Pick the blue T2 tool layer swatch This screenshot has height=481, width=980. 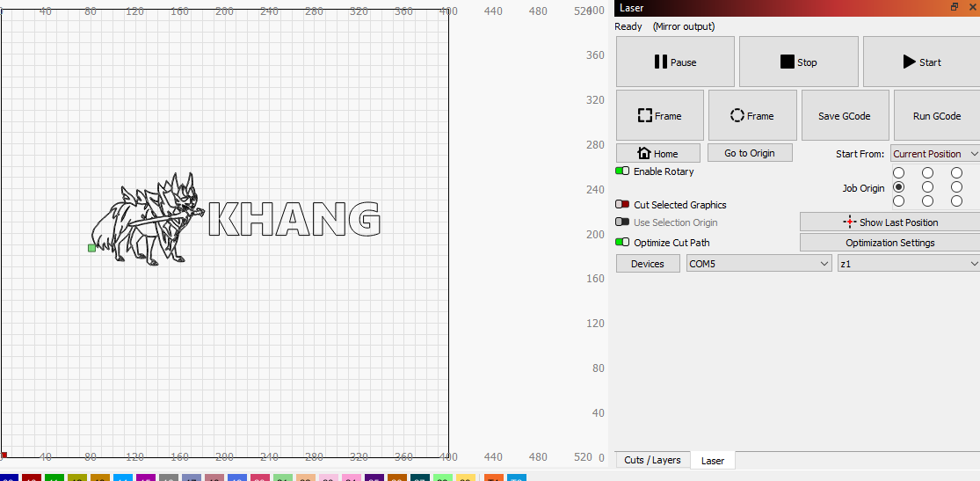(516, 477)
